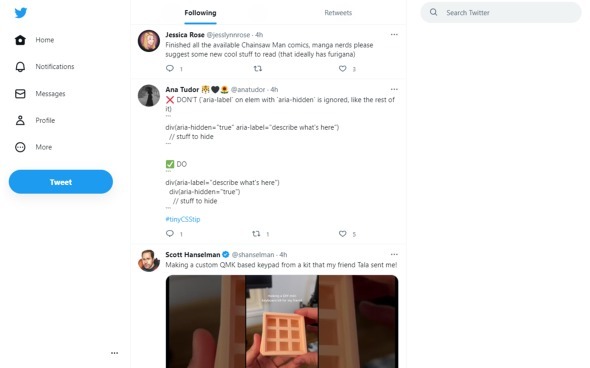Focus the Search Twitter field
The height and width of the screenshot is (368, 590).
tap(501, 12)
